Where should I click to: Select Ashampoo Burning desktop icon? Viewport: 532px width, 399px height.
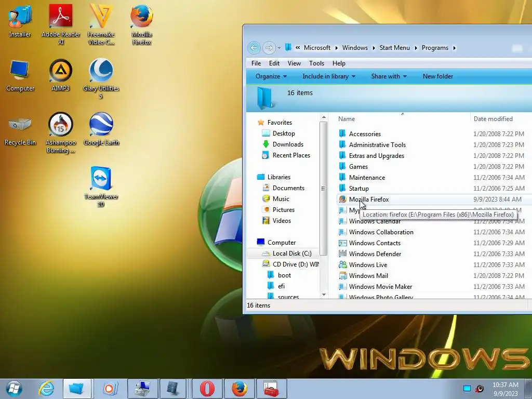point(61,133)
